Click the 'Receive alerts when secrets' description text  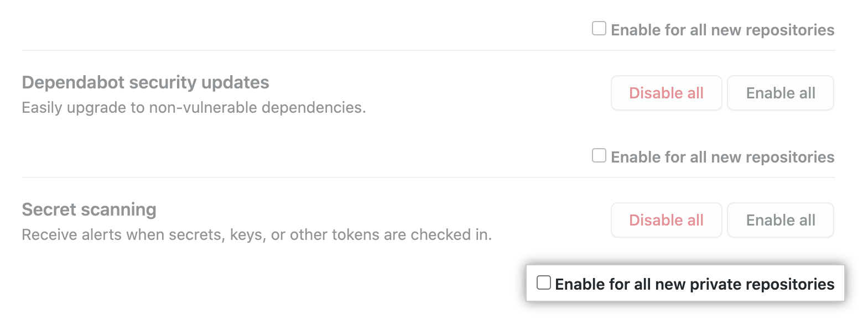(x=256, y=234)
